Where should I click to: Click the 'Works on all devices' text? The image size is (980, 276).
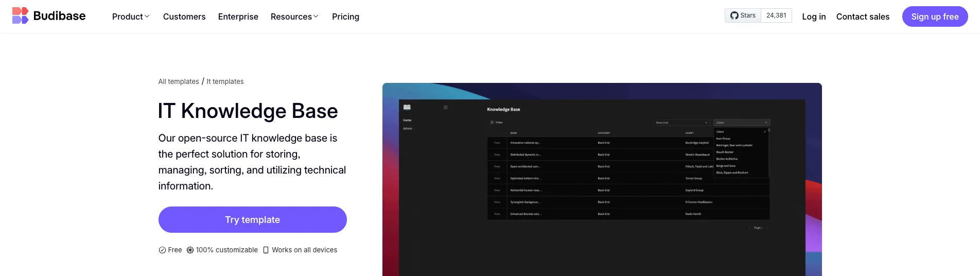point(304,250)
